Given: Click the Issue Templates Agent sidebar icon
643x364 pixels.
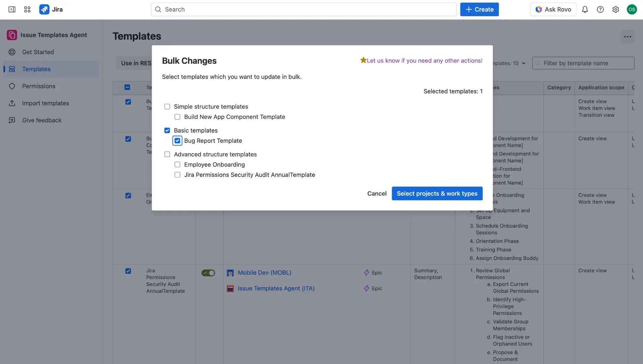Looking at the screenshot, I should tap(12, 35).
